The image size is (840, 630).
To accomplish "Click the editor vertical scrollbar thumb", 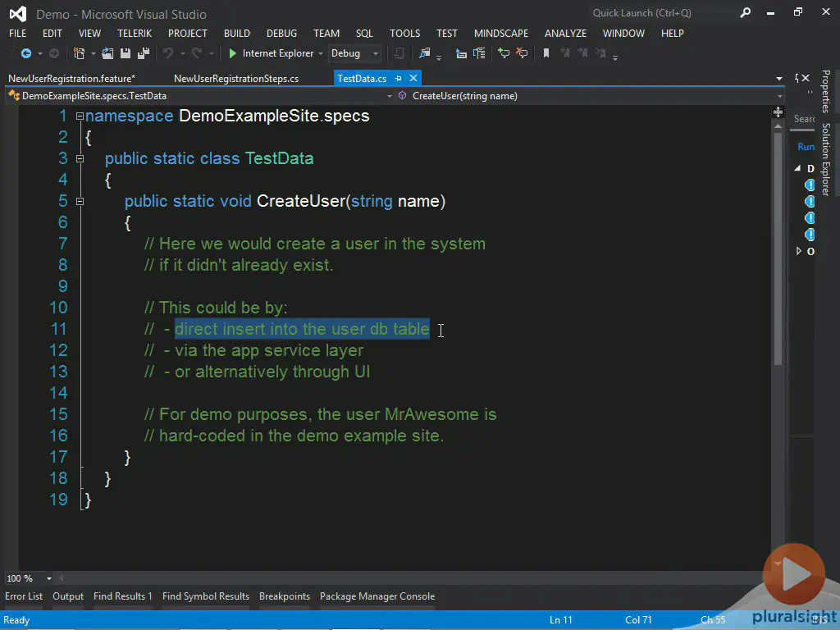I will click(778, 246).
